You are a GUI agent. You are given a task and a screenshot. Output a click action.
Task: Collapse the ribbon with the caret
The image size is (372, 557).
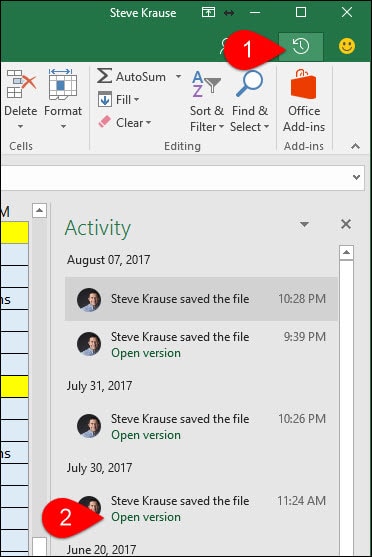355,146
